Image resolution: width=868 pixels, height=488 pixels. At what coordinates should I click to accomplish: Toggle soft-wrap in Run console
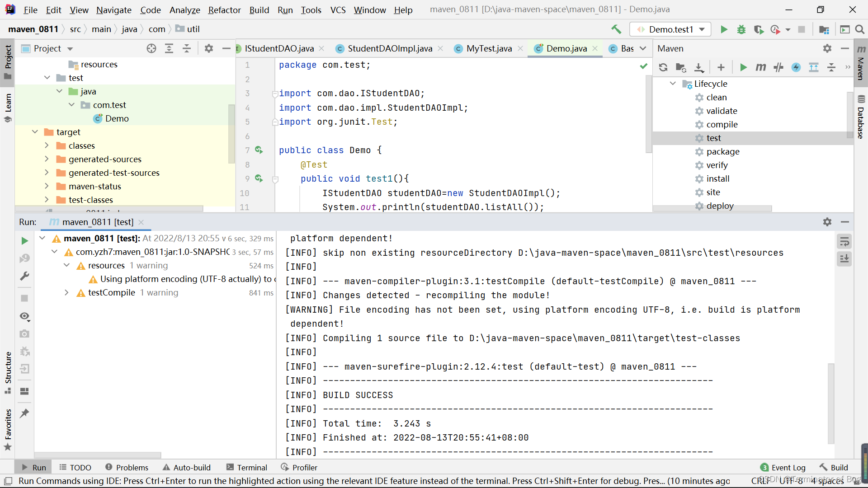click(x=844, y=242)
